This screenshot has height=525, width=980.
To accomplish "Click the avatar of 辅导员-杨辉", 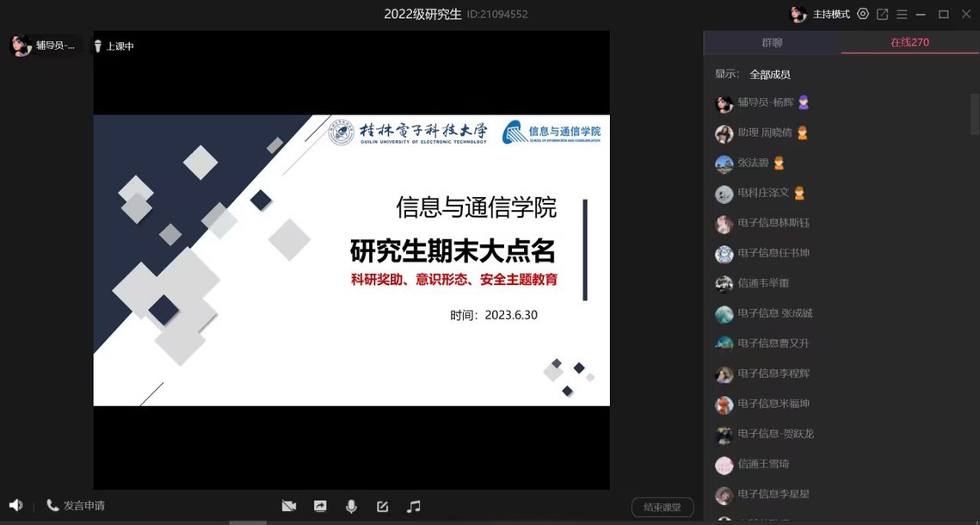I will pos(724,104).
